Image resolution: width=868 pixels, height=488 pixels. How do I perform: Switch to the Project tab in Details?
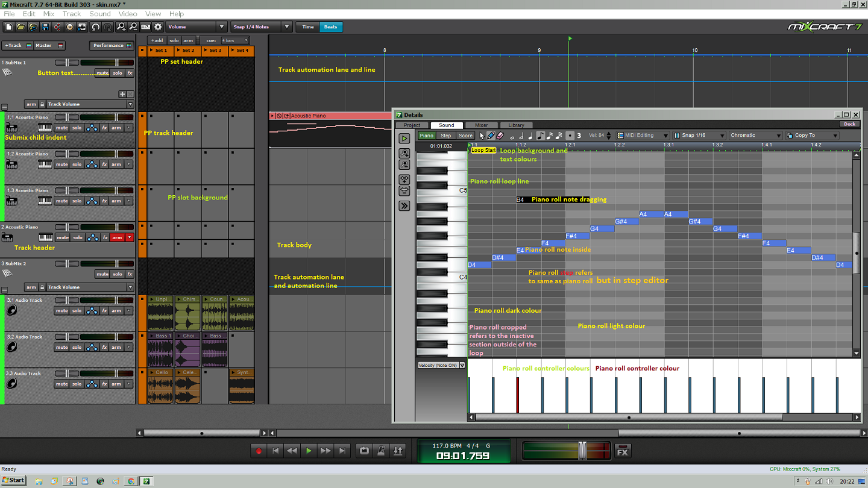[x=412, y=125]
